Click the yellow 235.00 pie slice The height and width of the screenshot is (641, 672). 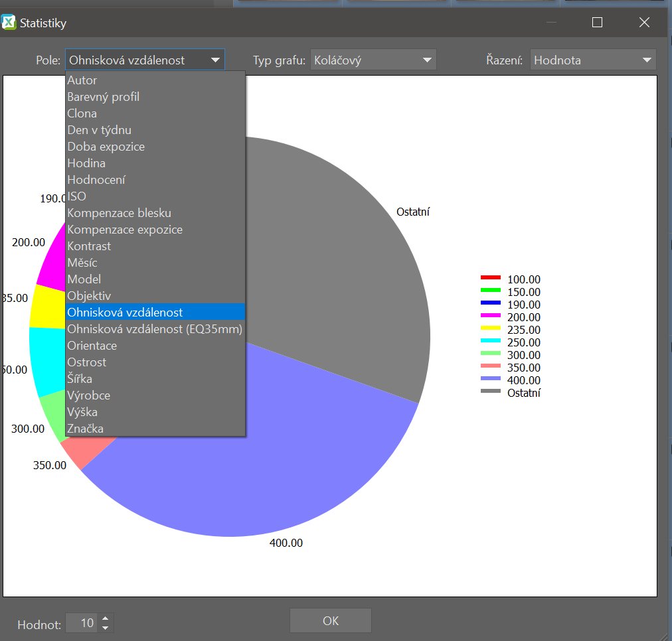tap(48, 307)
